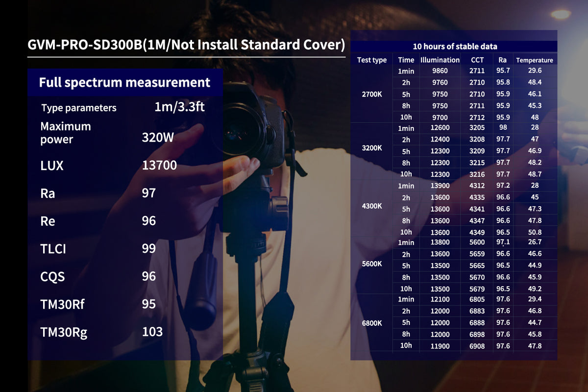Select the temperature value '44.7'
Viewport: 588px width, 392px height.
[x=535, y=322]
